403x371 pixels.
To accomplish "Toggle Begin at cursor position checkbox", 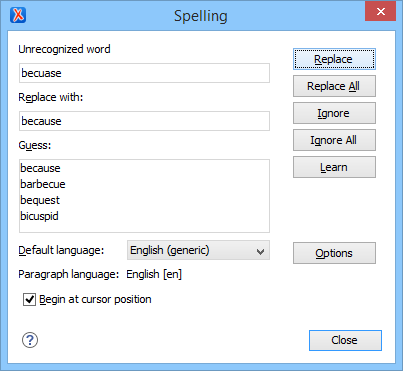I will pos(29,299).
